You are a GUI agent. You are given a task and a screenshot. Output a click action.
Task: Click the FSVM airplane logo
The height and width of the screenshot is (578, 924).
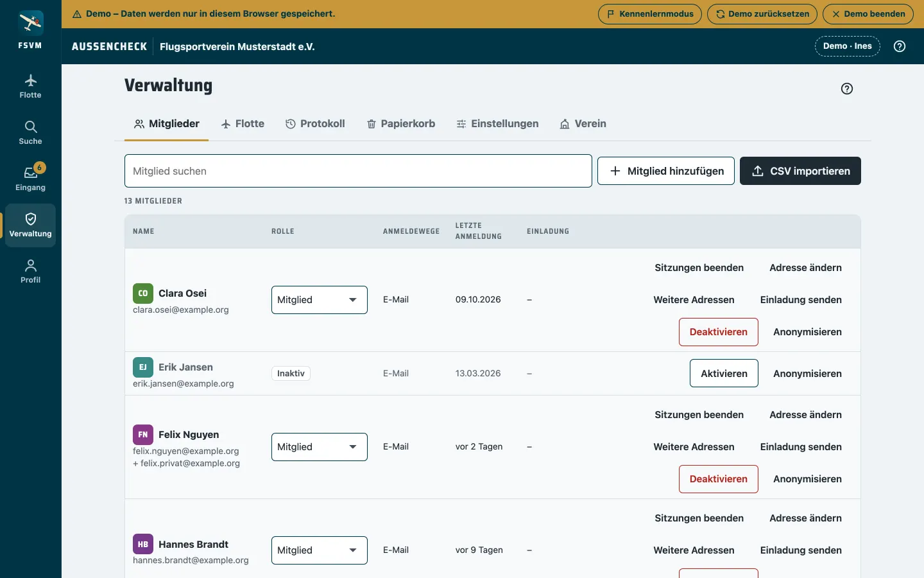coord(30,23)
